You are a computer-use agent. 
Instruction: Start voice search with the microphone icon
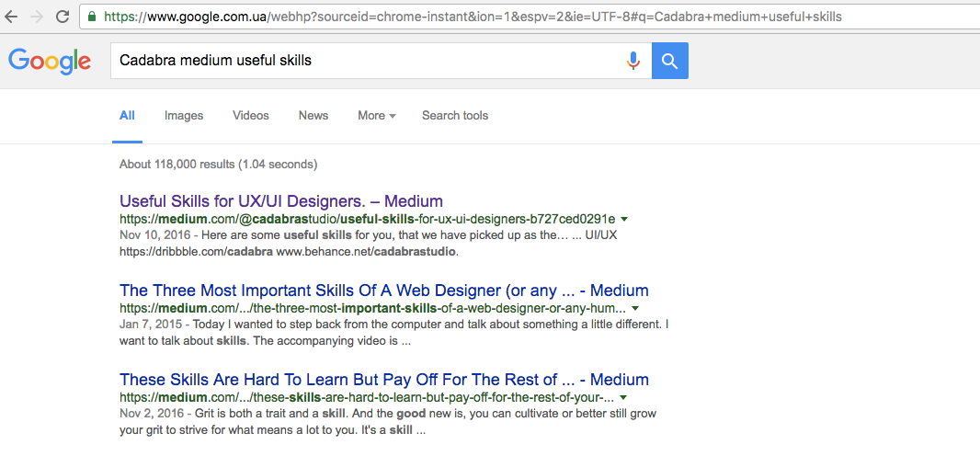[x=633, y=61]
